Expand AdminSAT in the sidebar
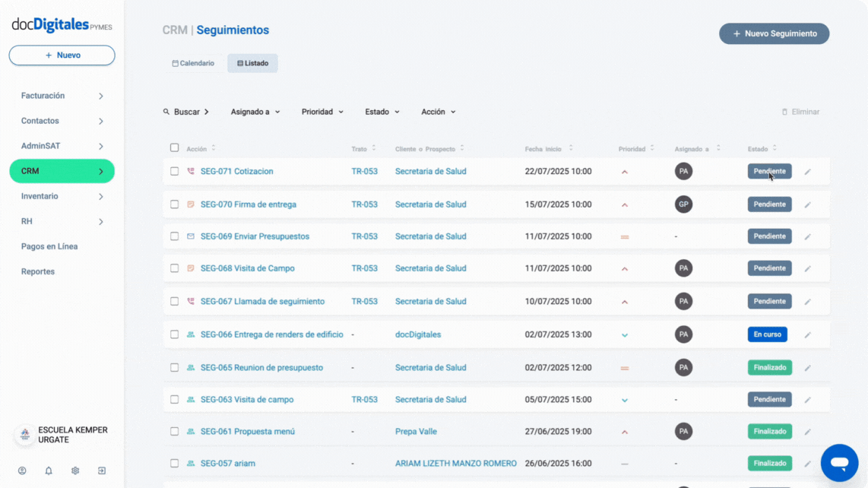868x488 pixels. click(62, 146)
